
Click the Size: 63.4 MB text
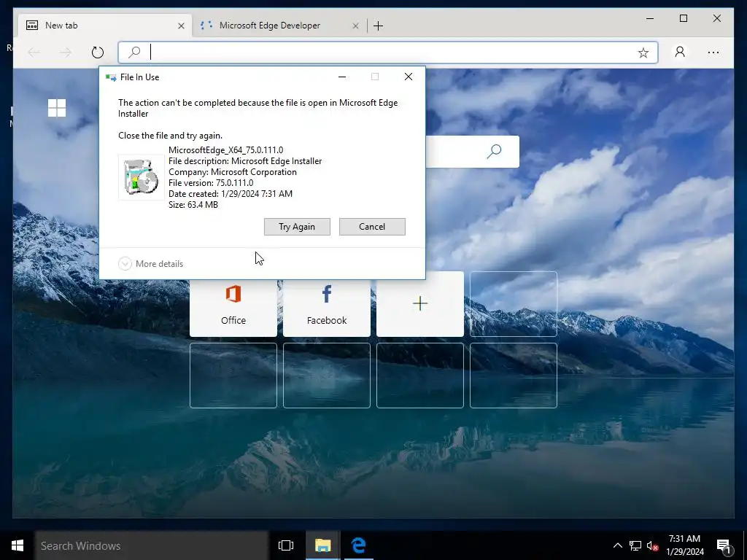click(x=193, y=205)
